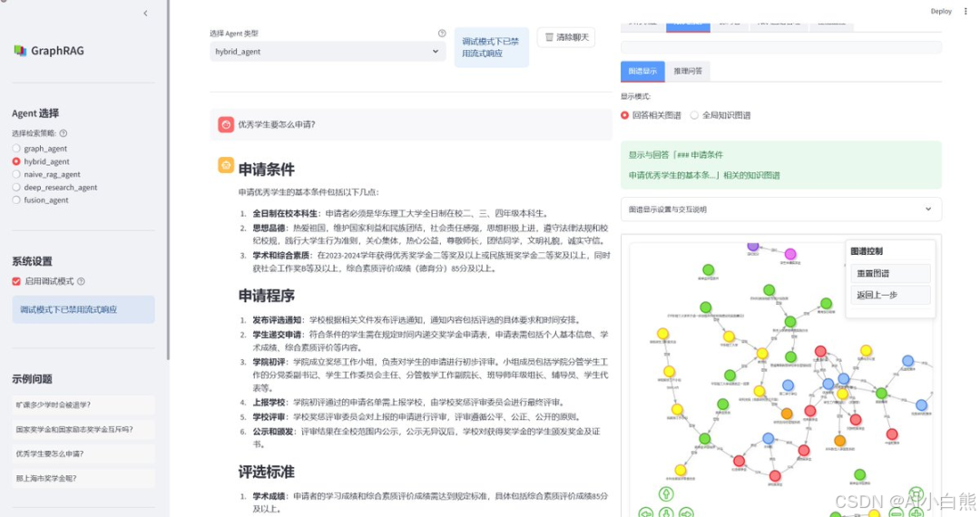Viewport: 980px width, 517px height.
Task: Collapse the sidebar with the chevron arrow
Action: point(145,13)
